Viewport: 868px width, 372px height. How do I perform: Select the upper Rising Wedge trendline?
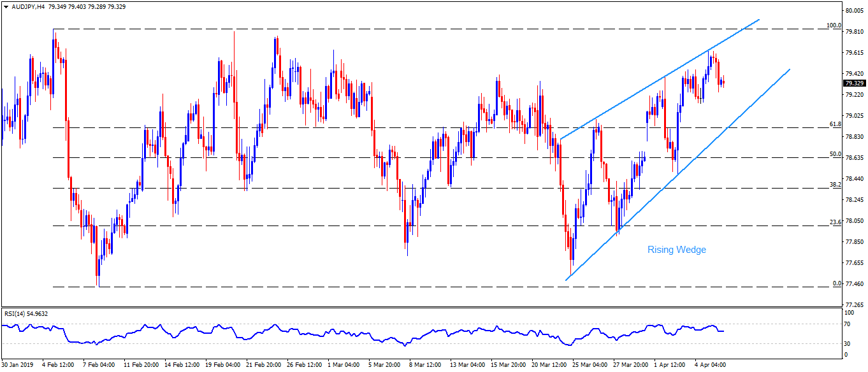click(x=660, y=79)
